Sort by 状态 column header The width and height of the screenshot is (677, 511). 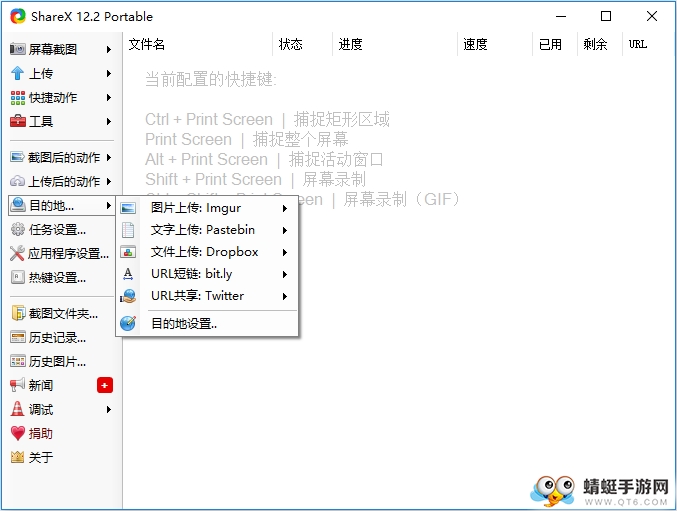click(x=302, y=44)
